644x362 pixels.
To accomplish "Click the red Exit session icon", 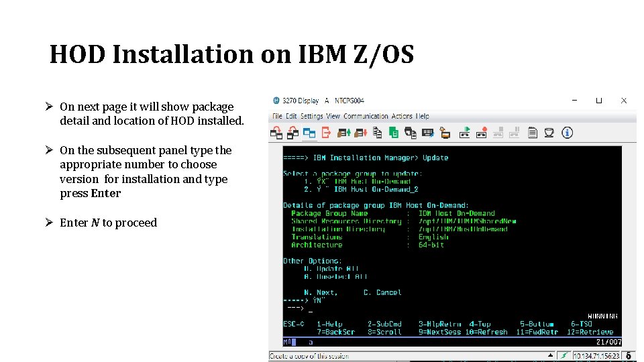I will [326, 133].
